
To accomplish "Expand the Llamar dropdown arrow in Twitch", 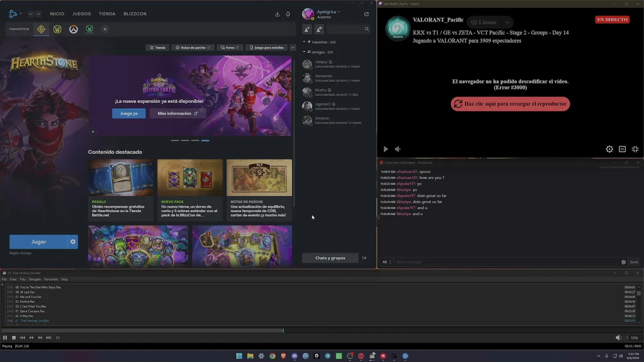I will pos(507,22).
